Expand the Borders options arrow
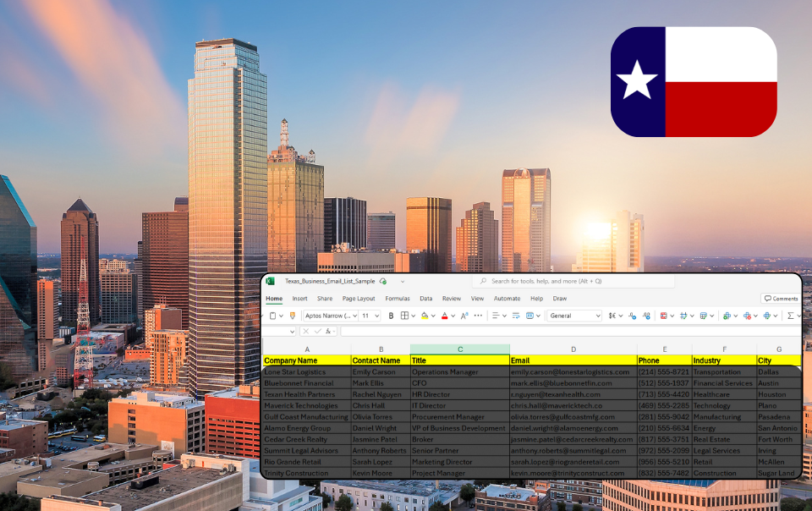Image resolution: width=812 pixels, height=511 pixels. 413,316
